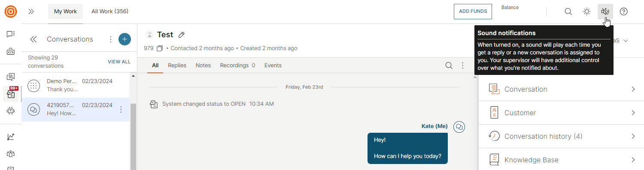Collapse the Conversations panel

coord(33,39)
